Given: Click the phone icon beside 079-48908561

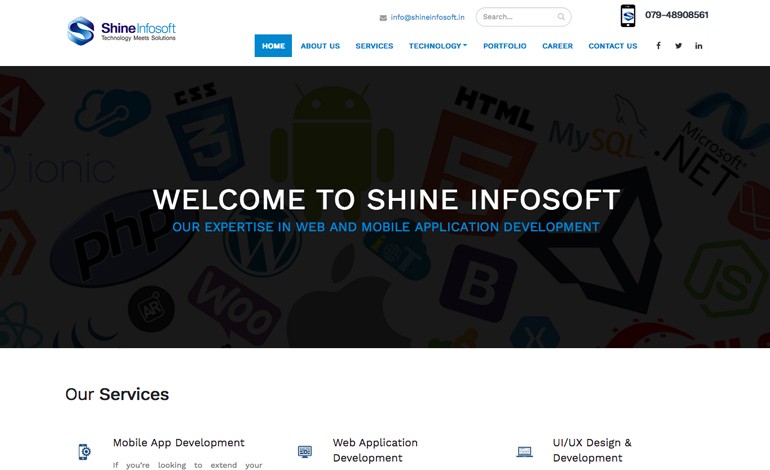Looking at the screenshot, I should click(x=628, y=16).
